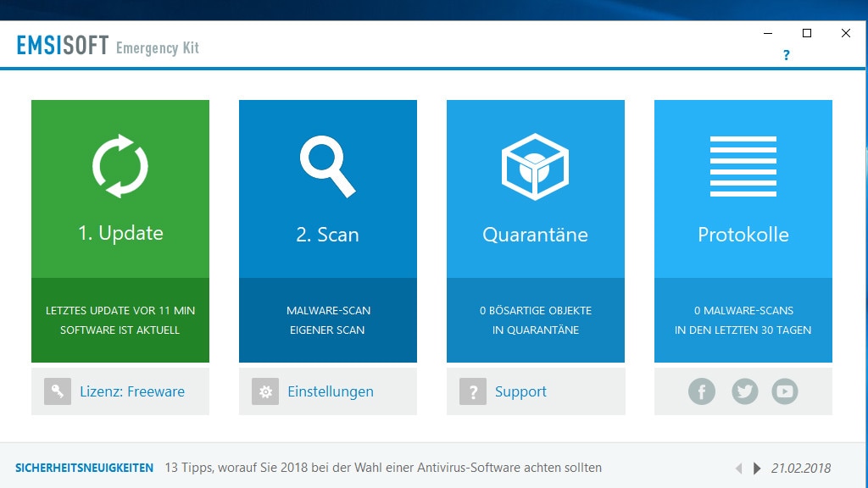This screenshot has height=488, width=868.
Task: Open the Support link
Action: coord(520,391)
